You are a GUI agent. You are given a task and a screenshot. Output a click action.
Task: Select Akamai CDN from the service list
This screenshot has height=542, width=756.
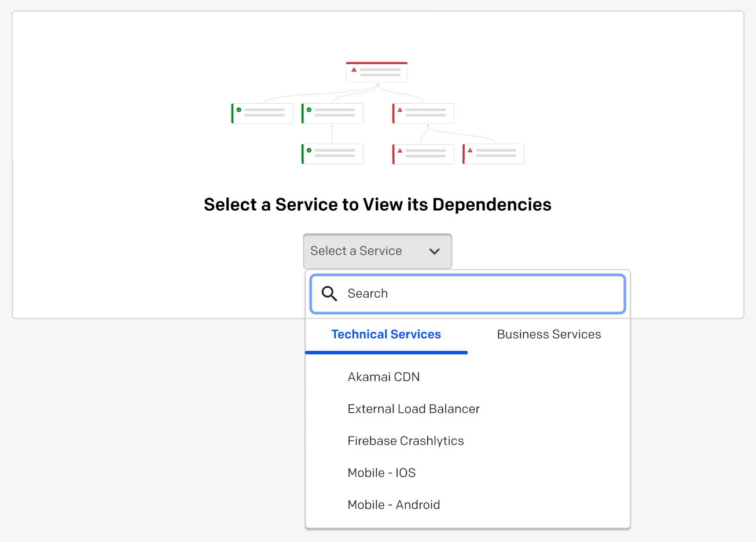pyautogui.click(x=384, y=377)
